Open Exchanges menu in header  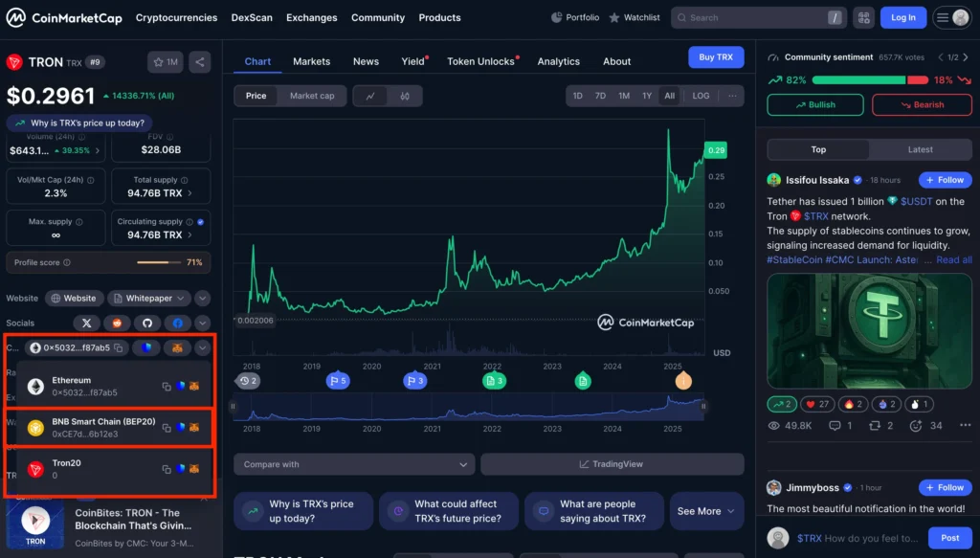pyautogui.click(x=311, y=17)
